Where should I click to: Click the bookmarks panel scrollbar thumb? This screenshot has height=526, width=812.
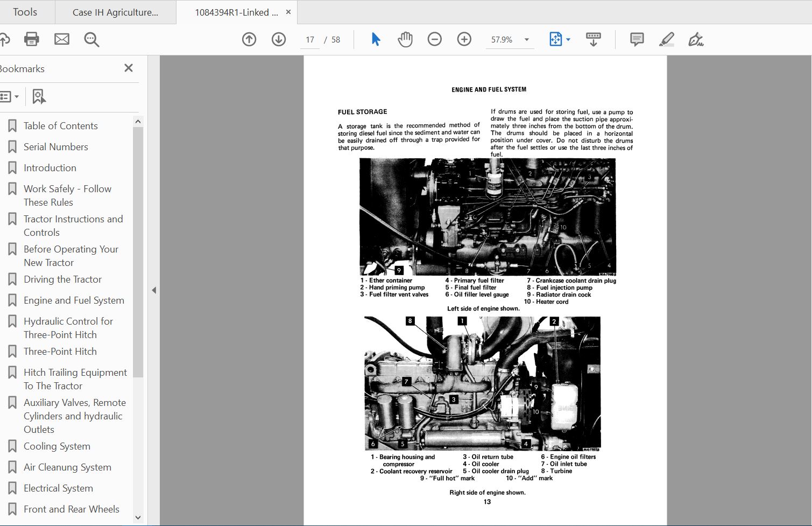point(138,252)
